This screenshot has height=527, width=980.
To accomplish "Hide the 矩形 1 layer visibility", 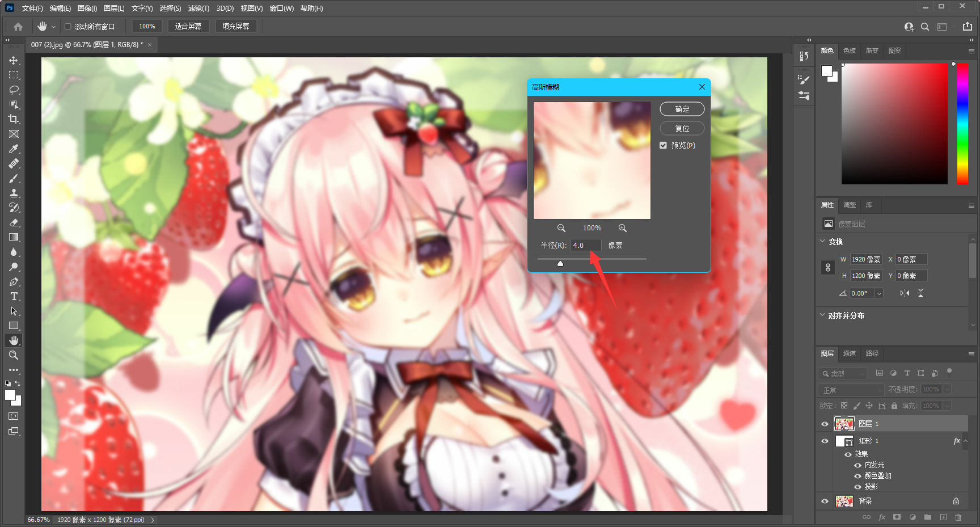I will pos(825,441).
